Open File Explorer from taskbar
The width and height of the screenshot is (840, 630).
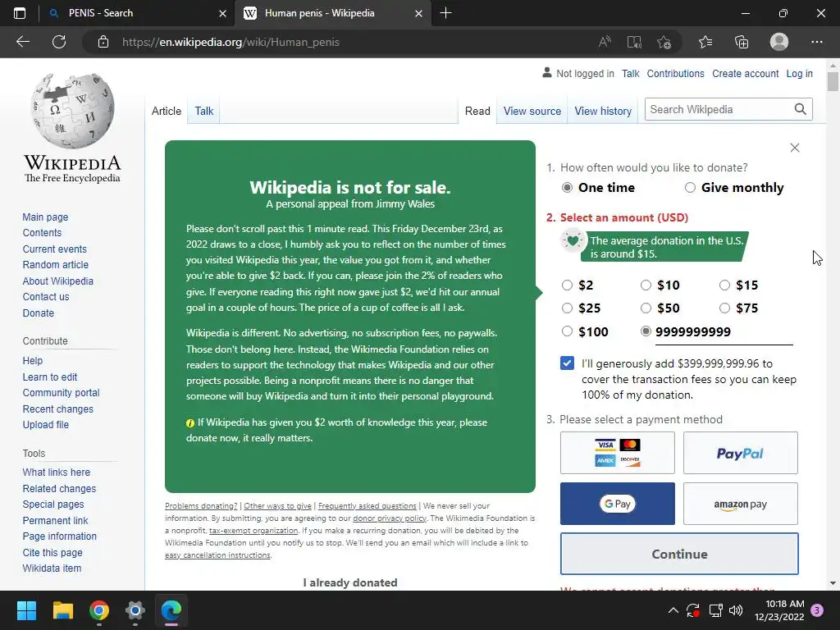62,610
